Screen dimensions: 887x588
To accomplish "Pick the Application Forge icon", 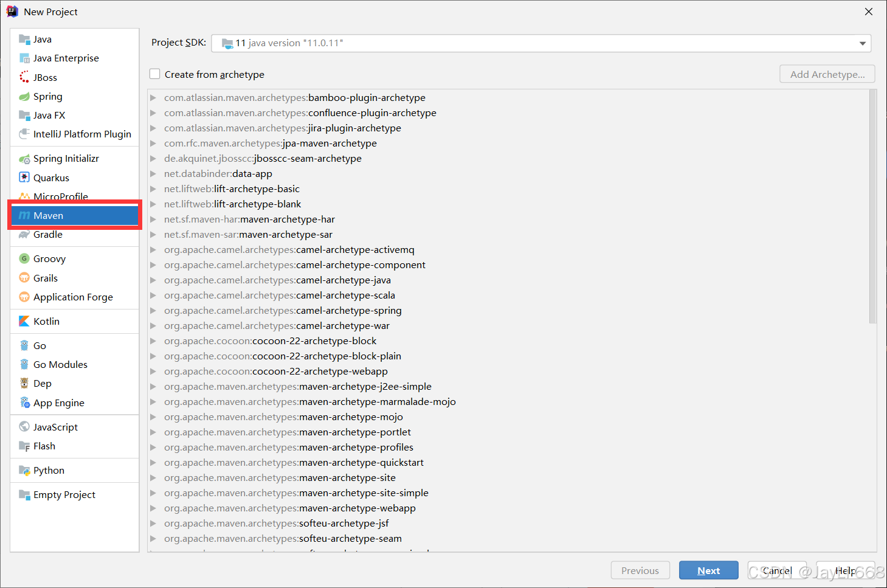I will [24, 297].
